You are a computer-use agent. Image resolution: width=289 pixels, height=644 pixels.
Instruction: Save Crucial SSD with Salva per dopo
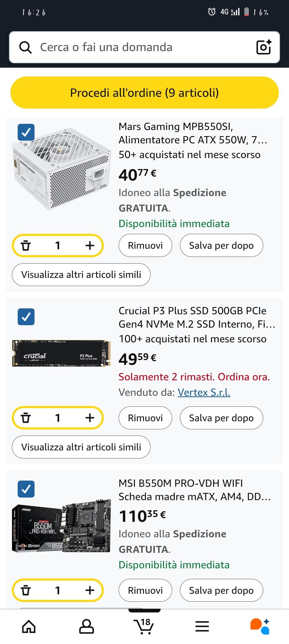click(221, 418)
